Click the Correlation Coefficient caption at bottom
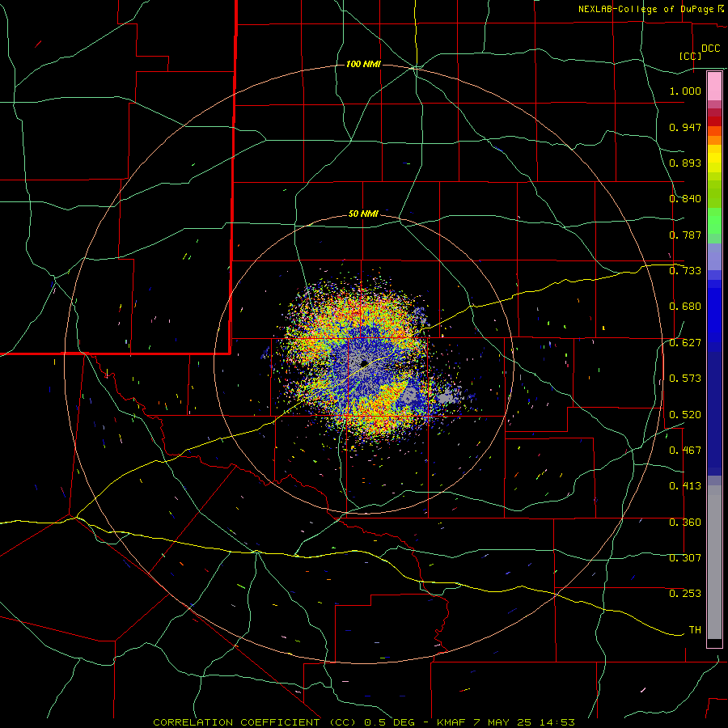The height and width of the screenshot is (728, 728). [x=364, y=722]
